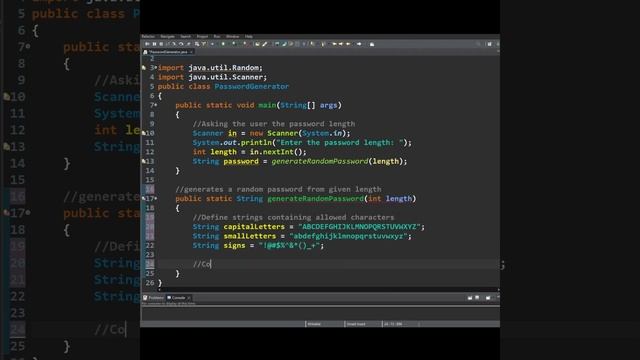This screenshot has width=640, height=360.
Task: Collapse generateRandomPassword method at line 17
Action: 156,199
